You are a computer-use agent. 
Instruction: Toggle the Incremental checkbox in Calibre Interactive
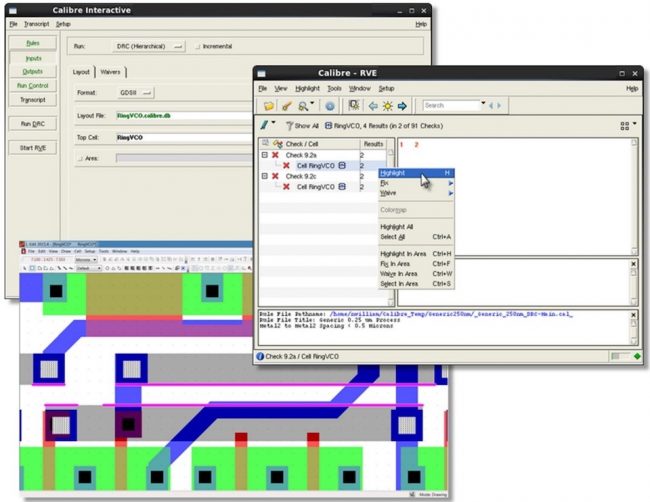(x=198, y=46)
